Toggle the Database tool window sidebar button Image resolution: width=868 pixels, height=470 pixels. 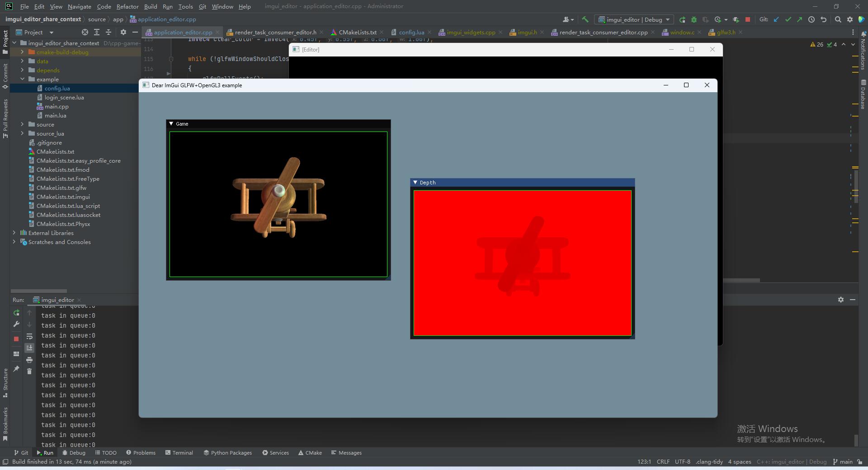pyautogui.click(x=863, y=94)
